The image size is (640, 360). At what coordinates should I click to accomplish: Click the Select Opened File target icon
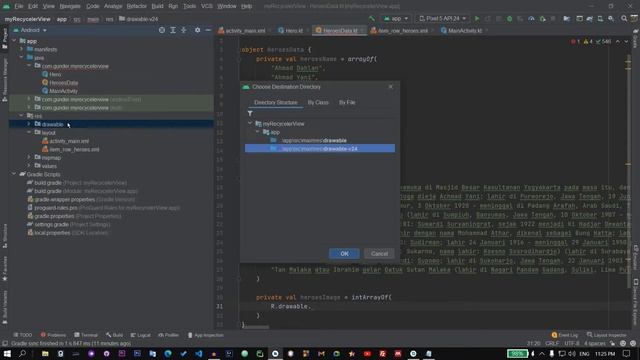click(162, 30)
